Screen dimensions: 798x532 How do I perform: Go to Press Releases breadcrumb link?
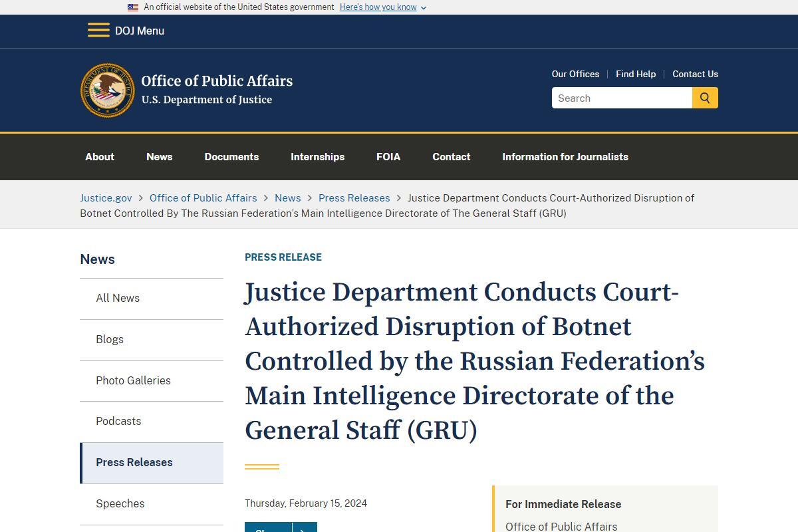tap(354, 198)
